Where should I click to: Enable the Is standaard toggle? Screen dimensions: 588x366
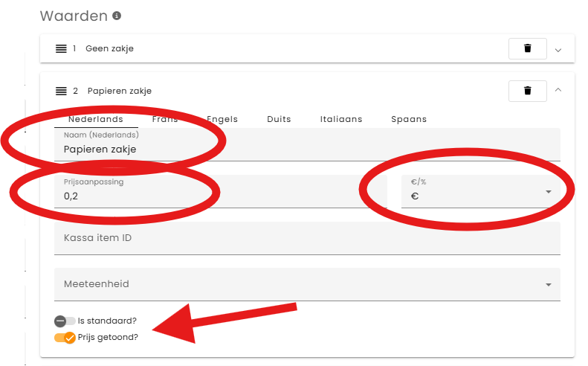coord(65,321)
